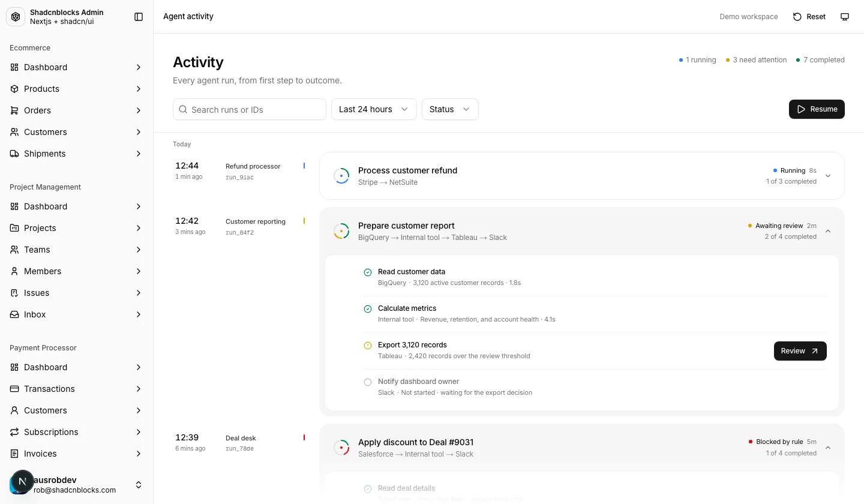Toggle the sidebar collapse icon
The image size is (864, 504).
click(139, 17)
